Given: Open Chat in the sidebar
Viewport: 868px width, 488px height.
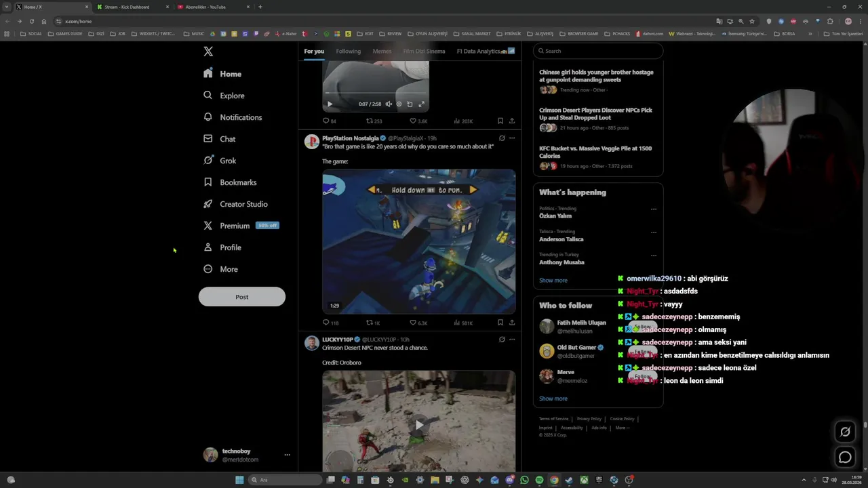Looking at the screenshot, I should pos(220,139).
